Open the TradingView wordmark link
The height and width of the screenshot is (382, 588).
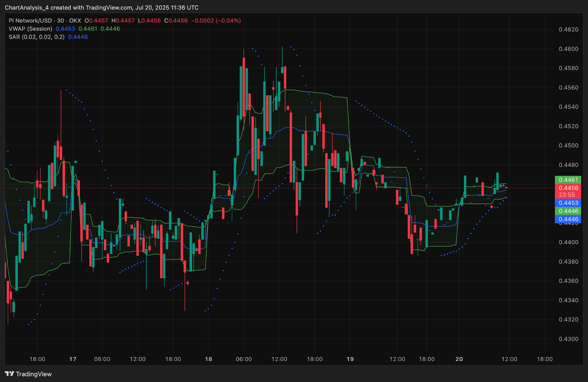point(33,374)
